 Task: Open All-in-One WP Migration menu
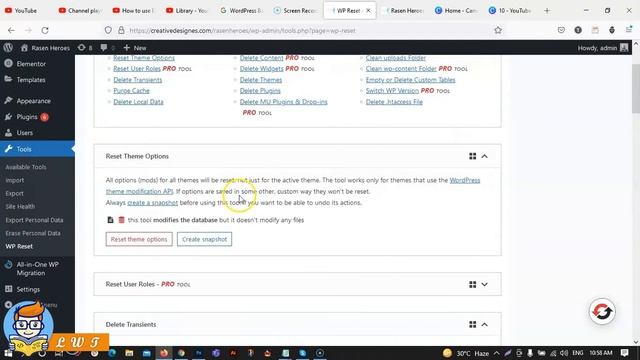(x=37, y=269)
